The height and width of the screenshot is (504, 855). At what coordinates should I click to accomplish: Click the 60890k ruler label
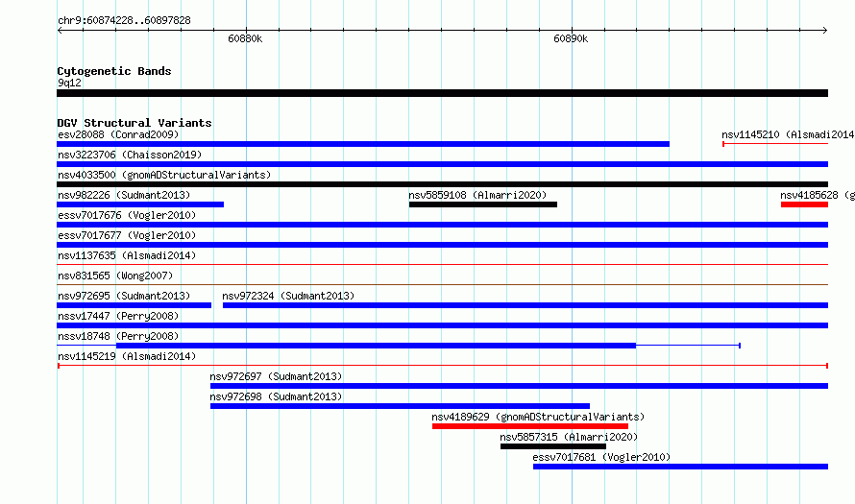pyautogui.click(x=571, y=38)
